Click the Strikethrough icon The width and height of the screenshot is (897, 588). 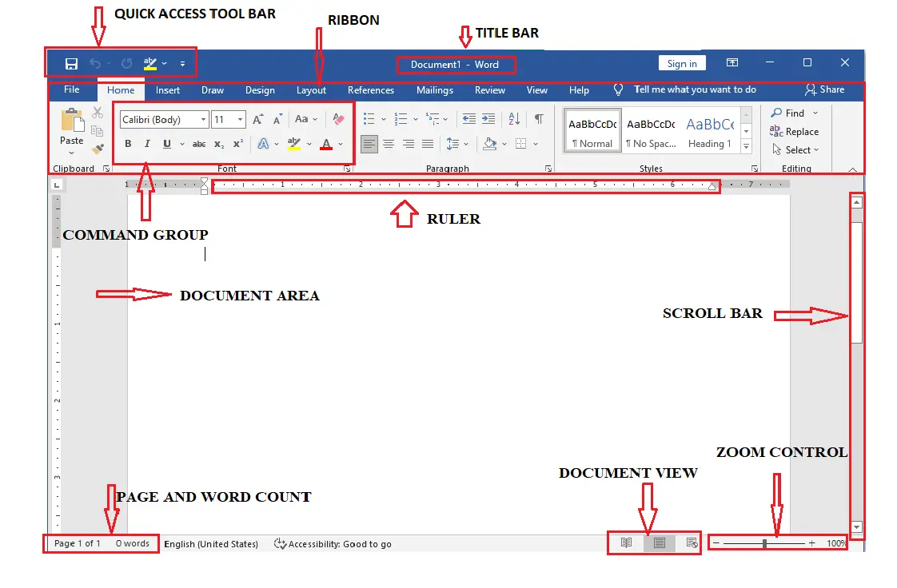(x=200, y=143)
